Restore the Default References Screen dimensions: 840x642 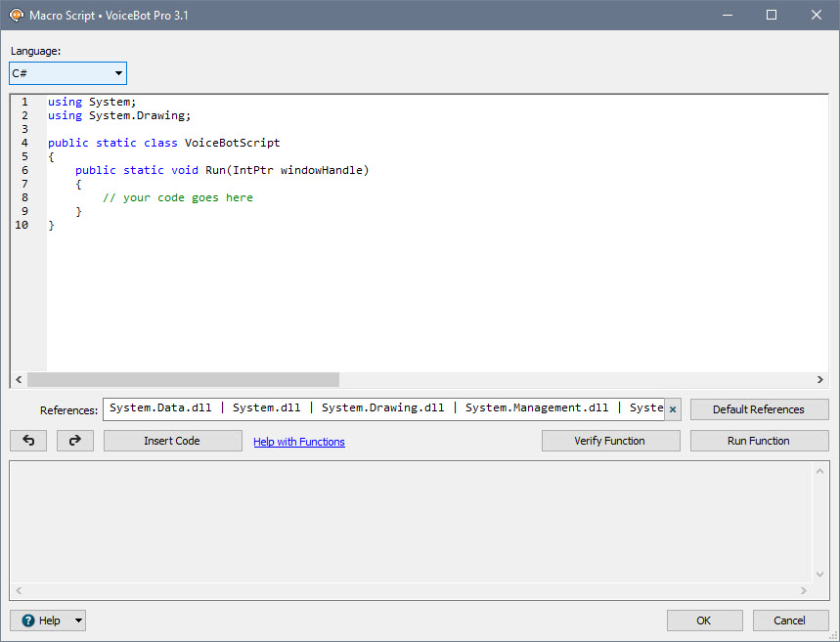pyautogui.click(x=759, y=408)
